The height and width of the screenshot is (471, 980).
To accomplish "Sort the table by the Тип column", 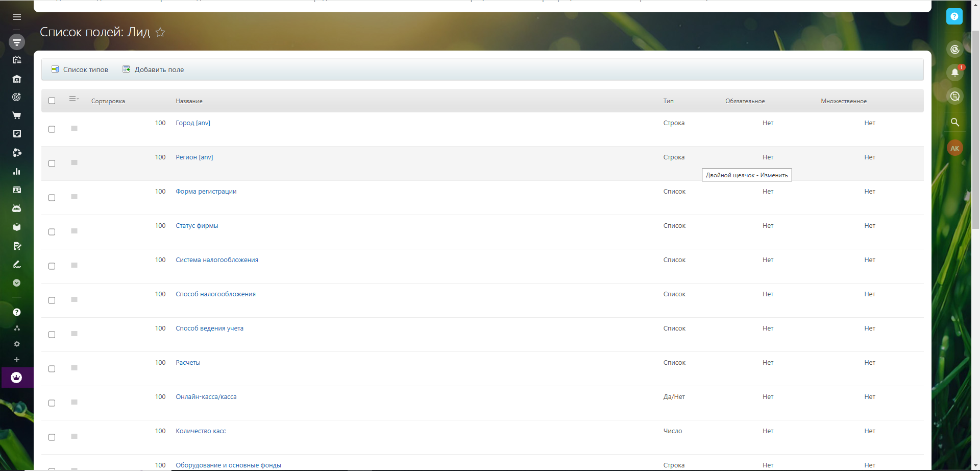I will 668,101.
